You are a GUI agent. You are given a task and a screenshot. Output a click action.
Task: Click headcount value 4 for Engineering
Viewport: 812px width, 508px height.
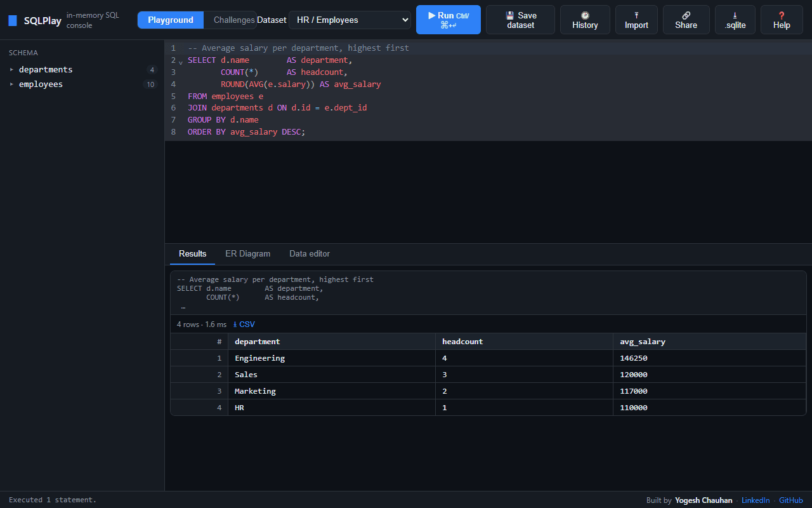coord(524,358)
